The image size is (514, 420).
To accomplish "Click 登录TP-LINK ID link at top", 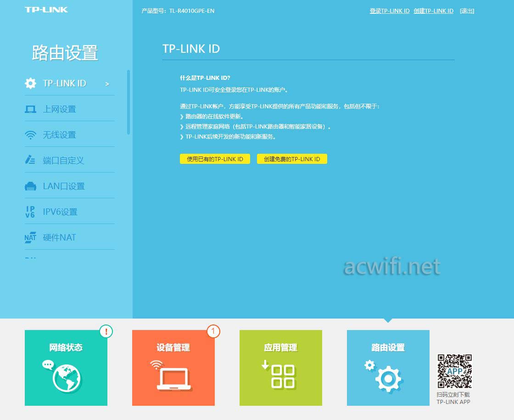I will [x=390, y=11].
